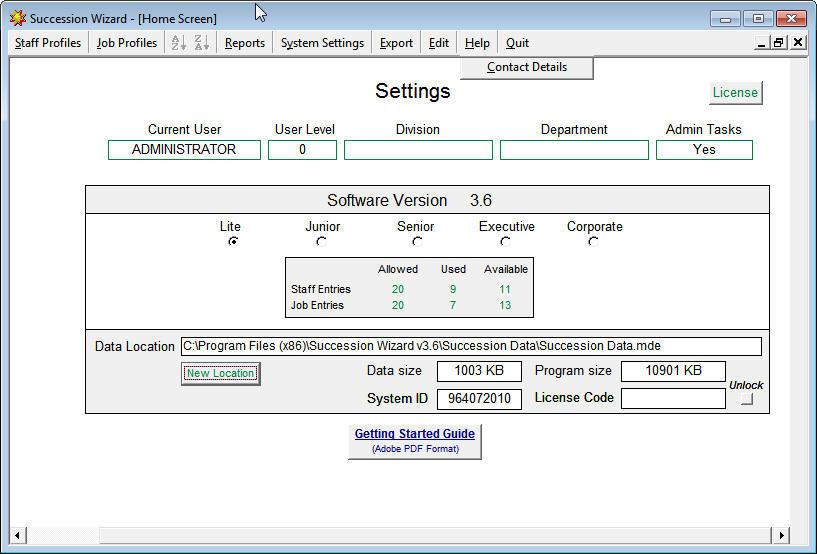Open the Export menu
817x554 pixels.
pos(396,43)
